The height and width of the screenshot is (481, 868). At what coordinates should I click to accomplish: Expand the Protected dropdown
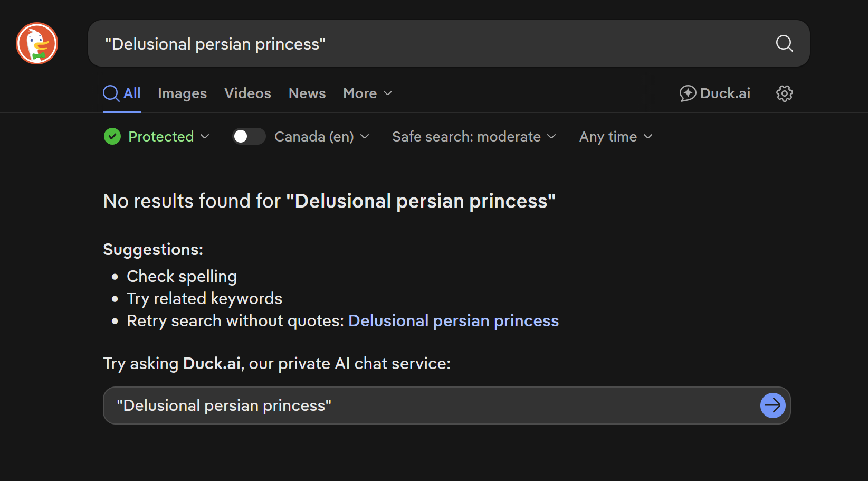pos(169,137)
